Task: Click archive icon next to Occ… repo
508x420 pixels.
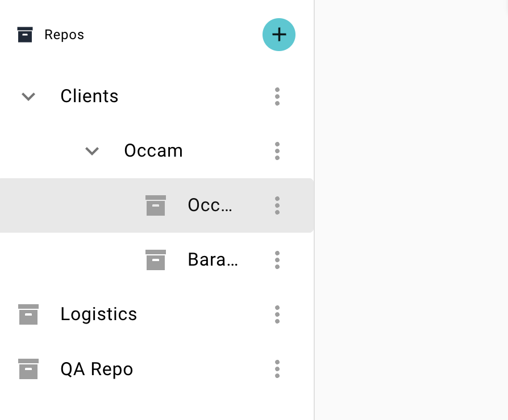Action: 156,205
